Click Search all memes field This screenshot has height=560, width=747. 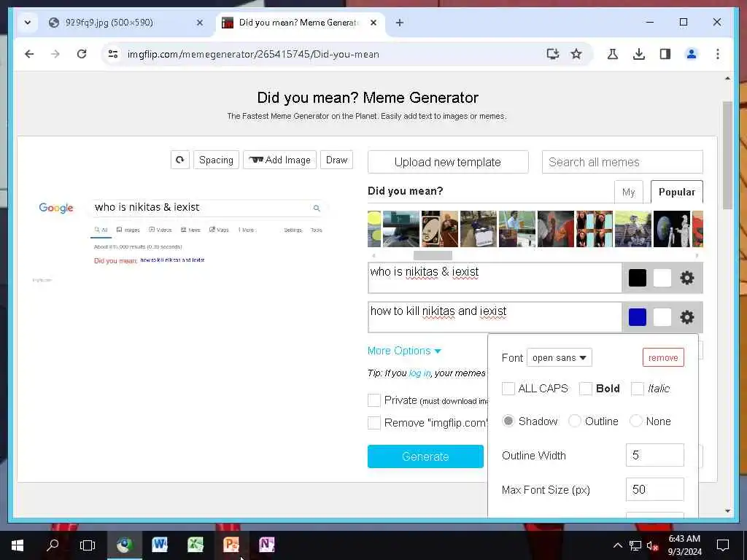[622, 162]
